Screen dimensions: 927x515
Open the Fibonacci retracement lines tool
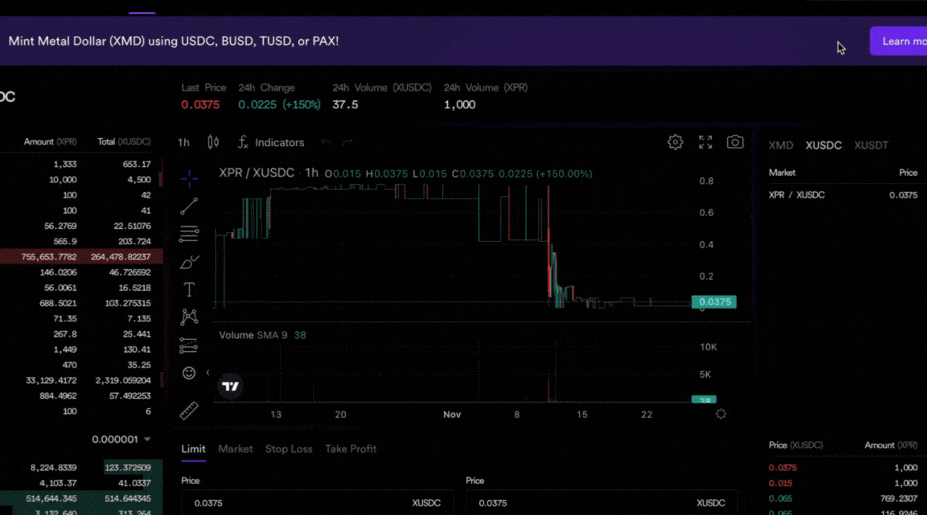(x=189, y=234)
